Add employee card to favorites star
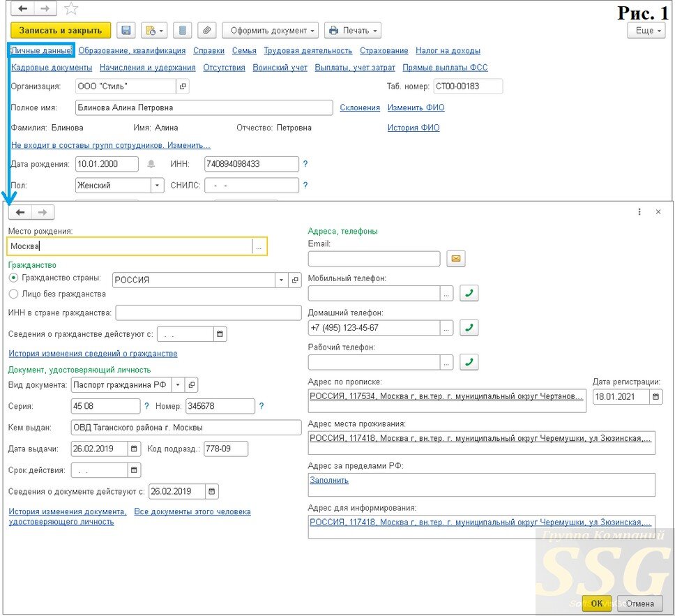Viewport: 675px width, 616px height. click(x=71, y=8)
